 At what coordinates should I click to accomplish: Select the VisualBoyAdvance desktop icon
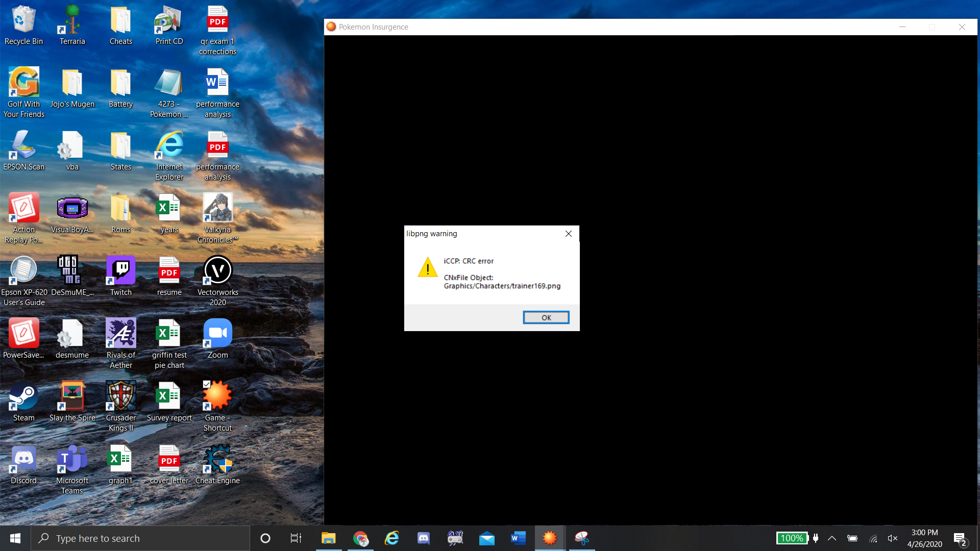(x=72, y=214)
